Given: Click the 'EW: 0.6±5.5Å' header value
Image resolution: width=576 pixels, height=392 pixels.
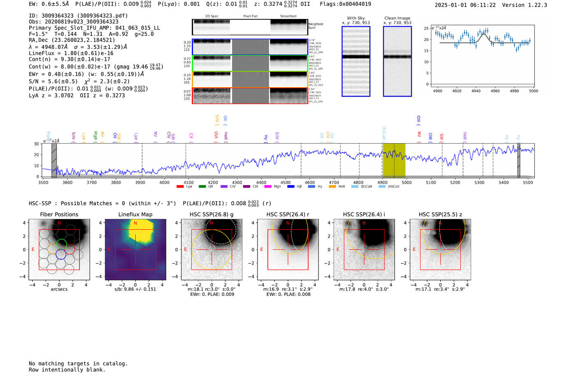Looking at the screenshot, I should (49, 4).
